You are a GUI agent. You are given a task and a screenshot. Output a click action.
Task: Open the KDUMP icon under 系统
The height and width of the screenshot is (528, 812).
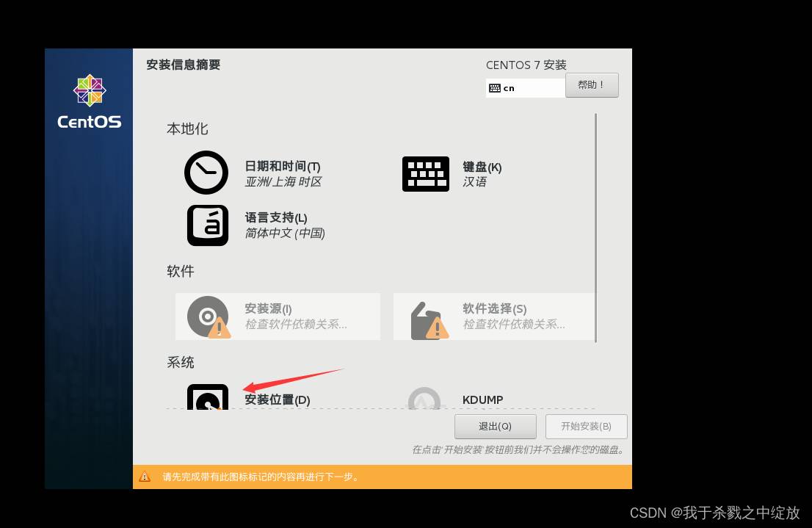[x=424, y=399]
